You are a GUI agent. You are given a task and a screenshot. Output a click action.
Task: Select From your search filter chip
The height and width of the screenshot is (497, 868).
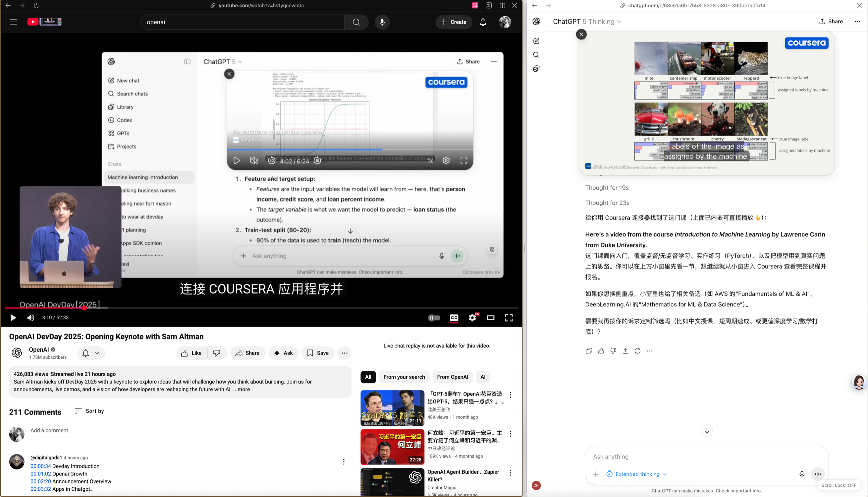(404, 377)
